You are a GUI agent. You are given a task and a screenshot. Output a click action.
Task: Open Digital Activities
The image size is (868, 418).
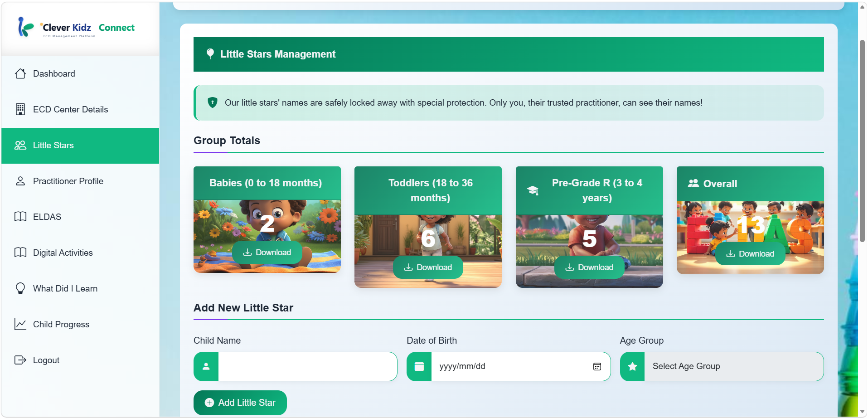click(x=80, y=253)
